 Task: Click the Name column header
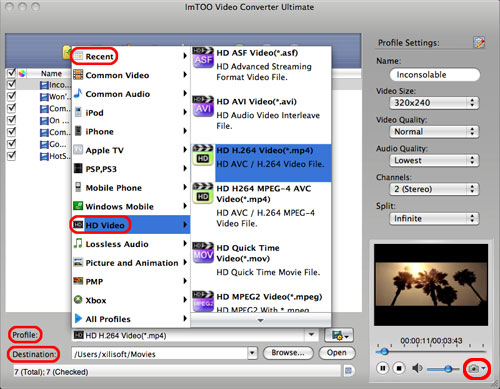tap(51, 74)
